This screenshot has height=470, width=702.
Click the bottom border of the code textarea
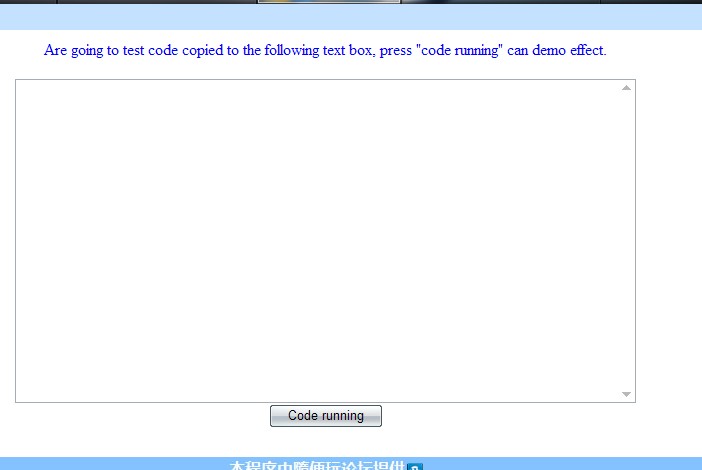[320, 402]
